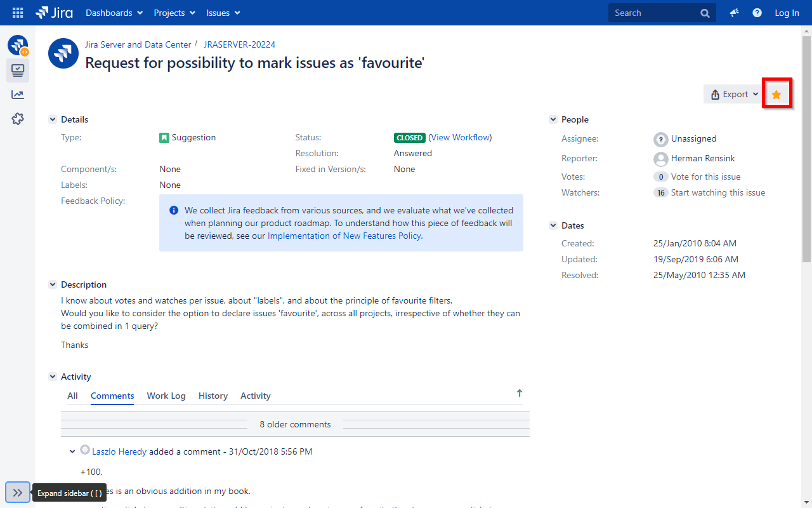
Task: Switch to the Work Log tab
Action: coord(166,396)
